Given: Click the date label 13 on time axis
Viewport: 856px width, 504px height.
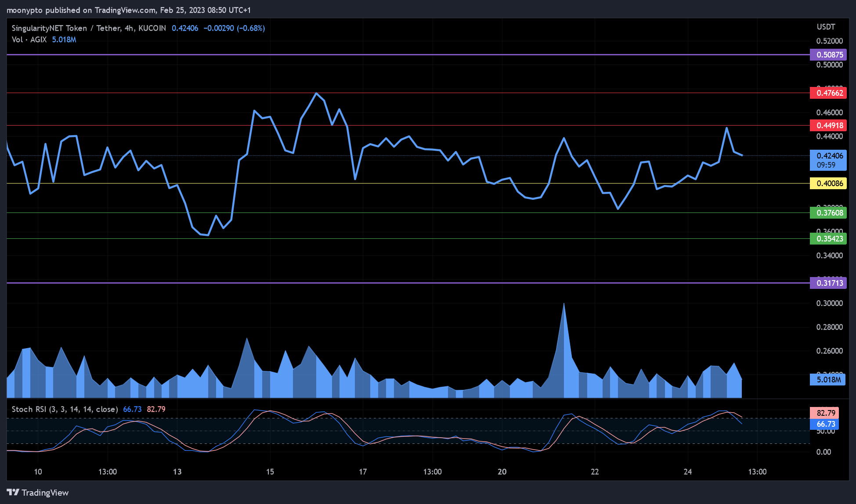Looking at the screenshot, I should 177,472.
